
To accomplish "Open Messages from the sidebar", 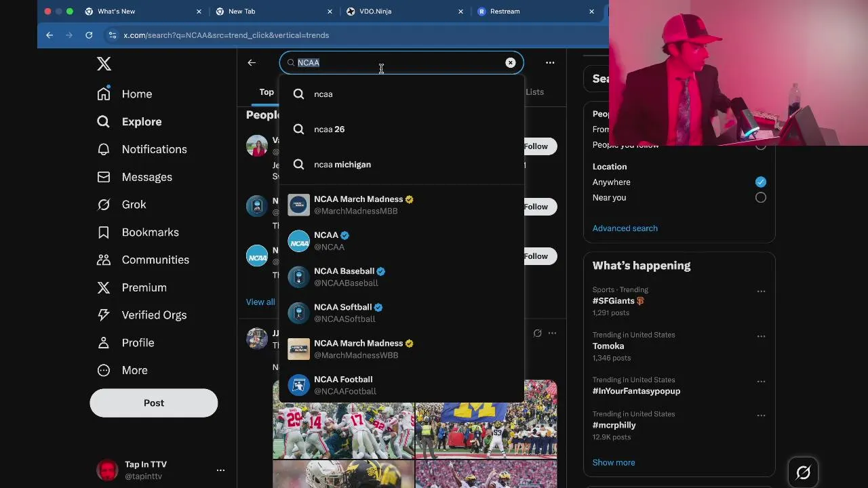I will 135,177.
